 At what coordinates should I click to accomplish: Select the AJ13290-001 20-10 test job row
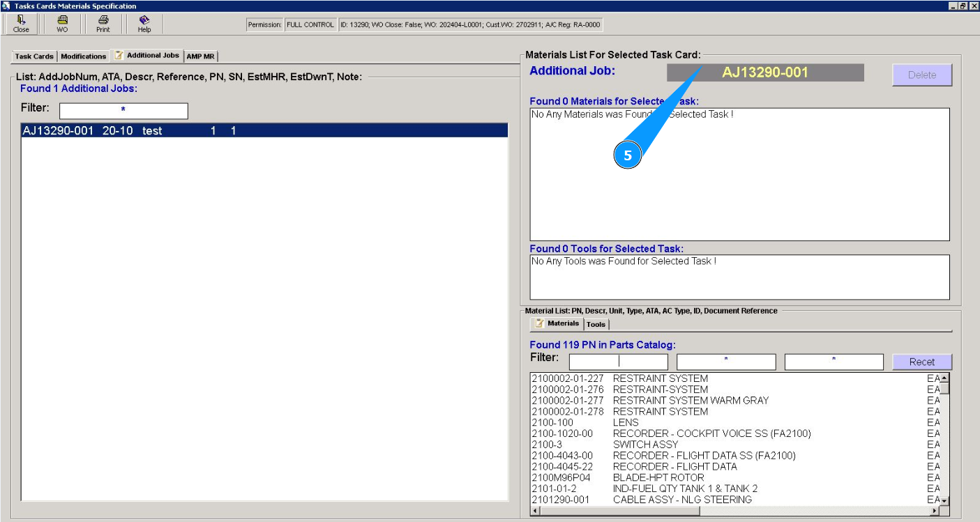pos(264,130)
